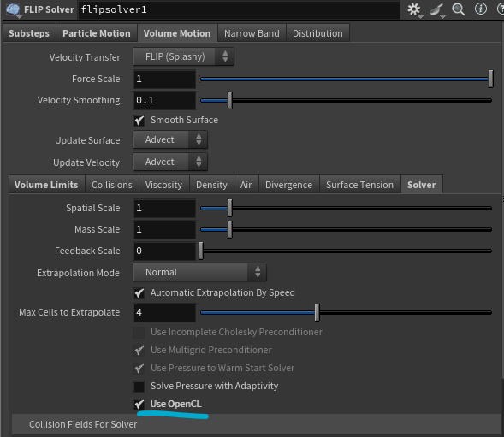Click the Mass Scale slider handle
The image size is (504, 437).
[x=229, y=229]
